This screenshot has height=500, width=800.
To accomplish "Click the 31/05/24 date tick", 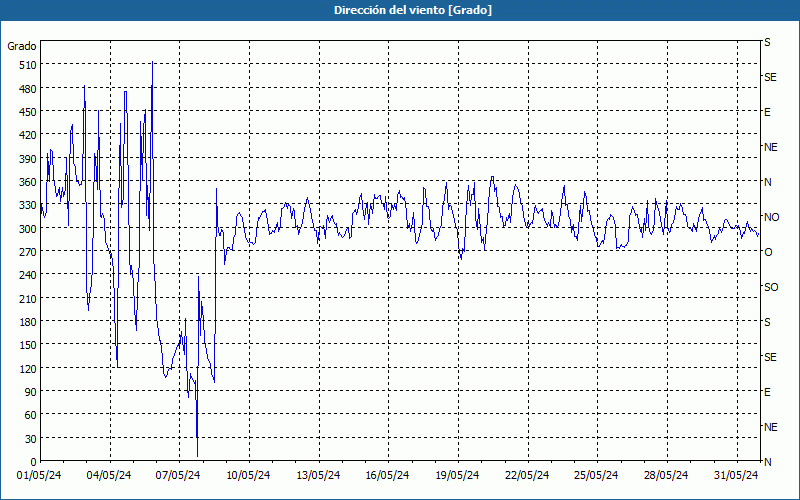I will pos(736,476).
